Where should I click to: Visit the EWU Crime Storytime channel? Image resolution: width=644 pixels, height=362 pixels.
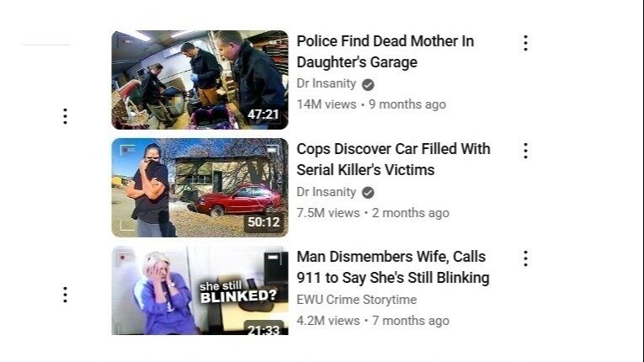click(356, 300)
